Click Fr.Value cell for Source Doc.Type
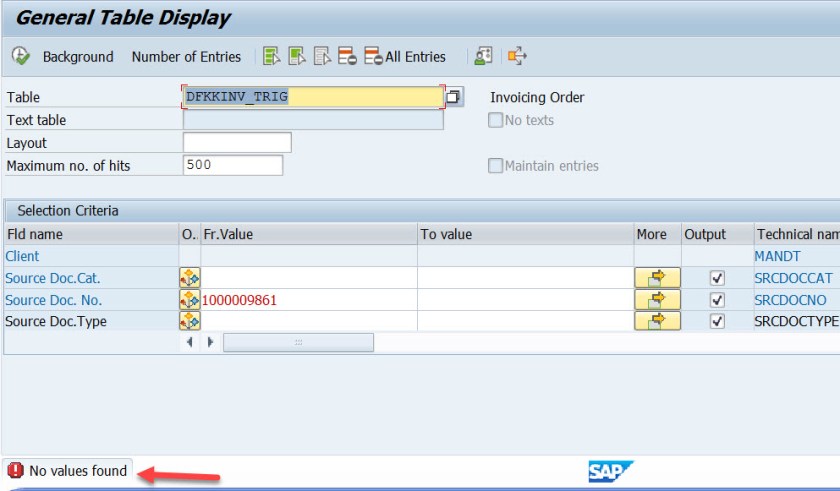The height and width of the screenshot is (491, 840). (309, 321)
